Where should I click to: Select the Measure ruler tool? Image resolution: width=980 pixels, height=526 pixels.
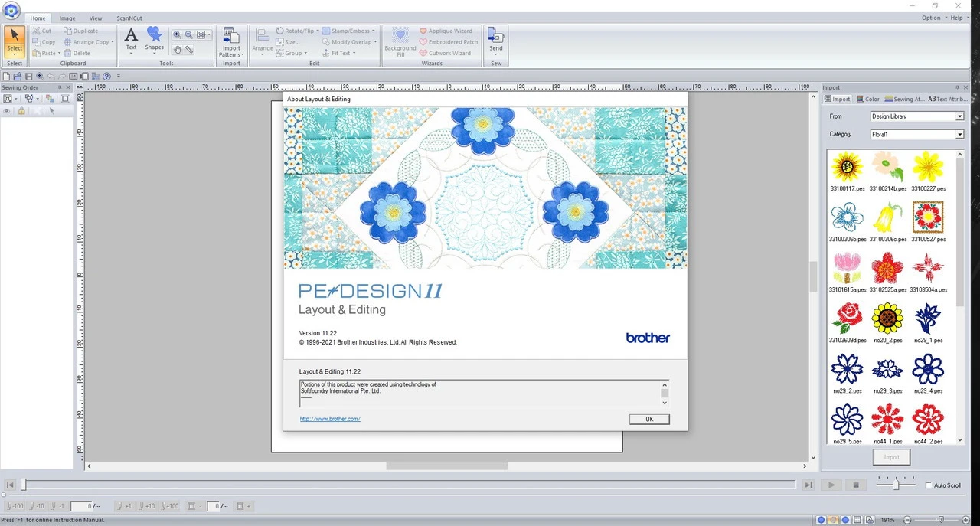tap(189, 49)
